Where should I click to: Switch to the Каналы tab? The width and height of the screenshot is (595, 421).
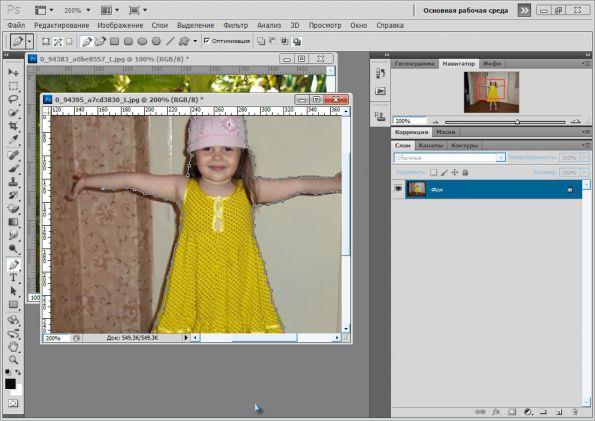pyautogui.click(x=431, y=145)
